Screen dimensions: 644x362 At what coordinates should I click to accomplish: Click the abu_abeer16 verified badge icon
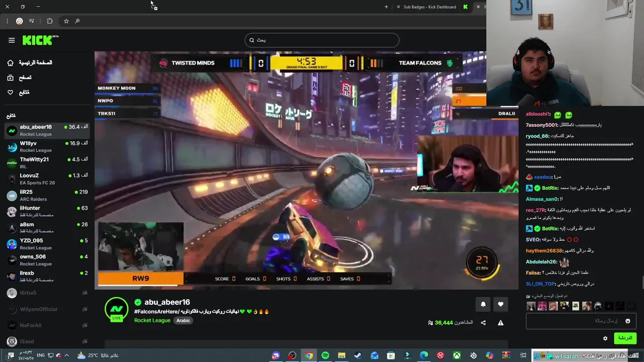(x=137, y=302)
